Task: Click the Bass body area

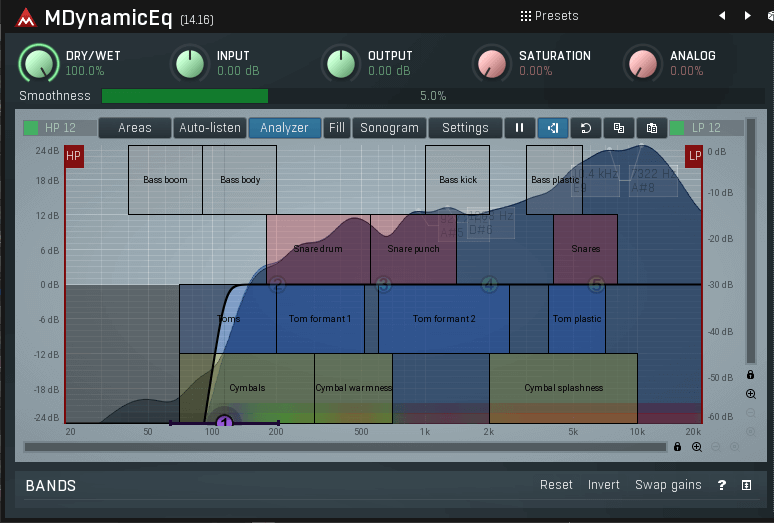Action: point(240,180)
